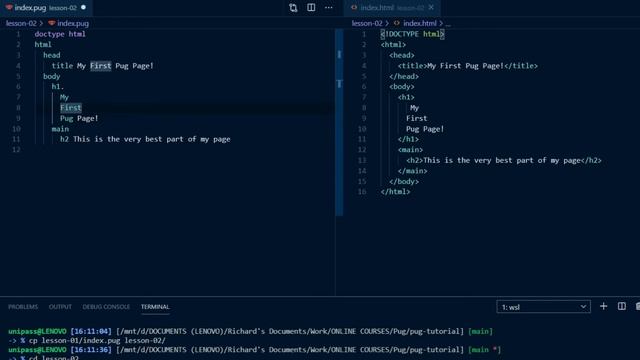Click the highlighted 'First' on pug line 8

[x=71, y=108]
